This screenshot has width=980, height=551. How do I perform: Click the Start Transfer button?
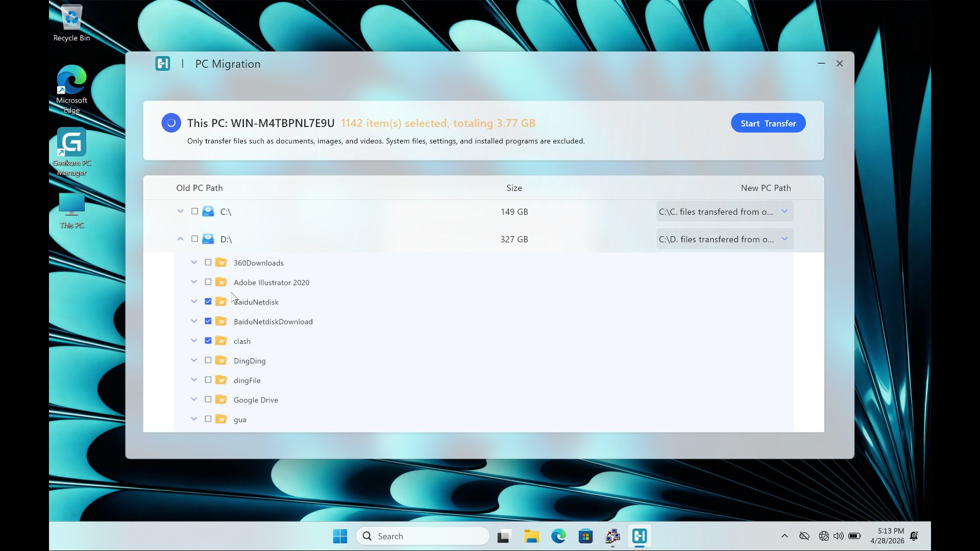(768, 123)
